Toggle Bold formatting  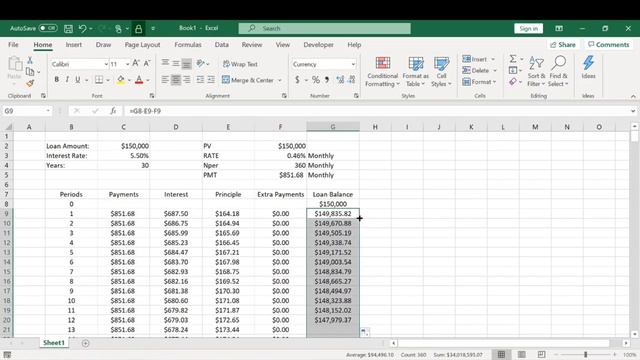coord(56,80)
